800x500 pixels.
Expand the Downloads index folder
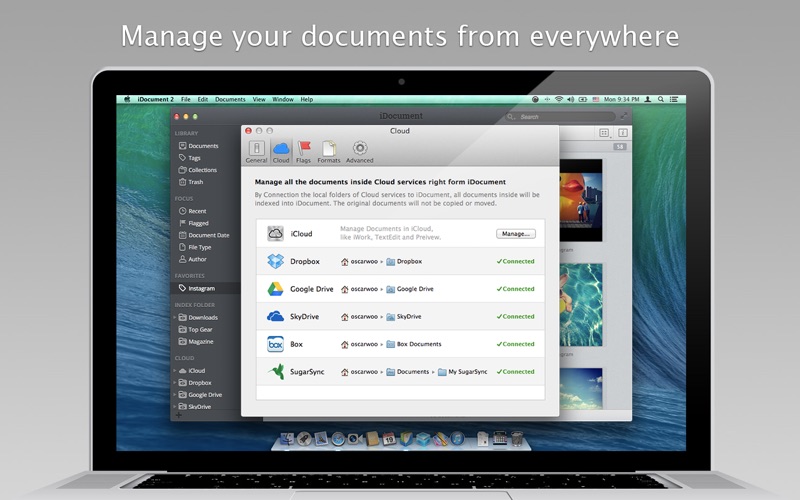click(x=174, y=317)
